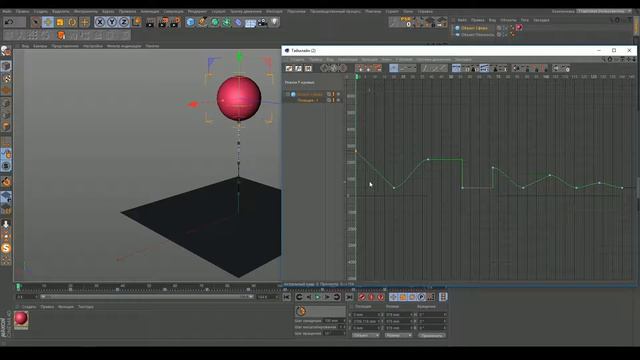Select the spline pen tool icon

click(202, 22)
